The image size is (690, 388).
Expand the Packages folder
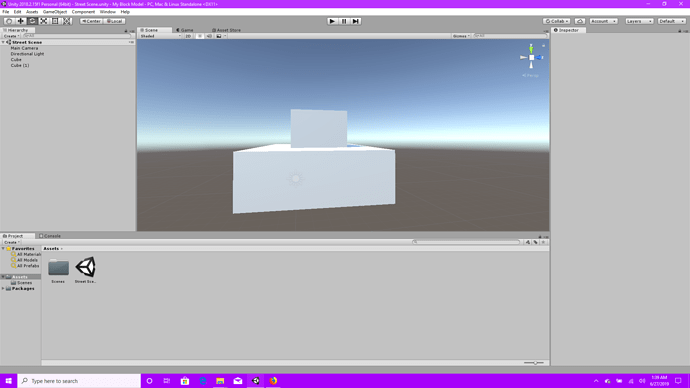pos(4,289)
